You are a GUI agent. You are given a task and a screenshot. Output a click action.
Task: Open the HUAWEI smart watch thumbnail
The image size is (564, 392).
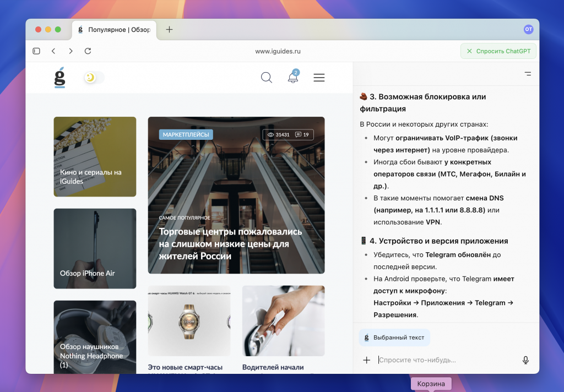(x=189, y=321)
